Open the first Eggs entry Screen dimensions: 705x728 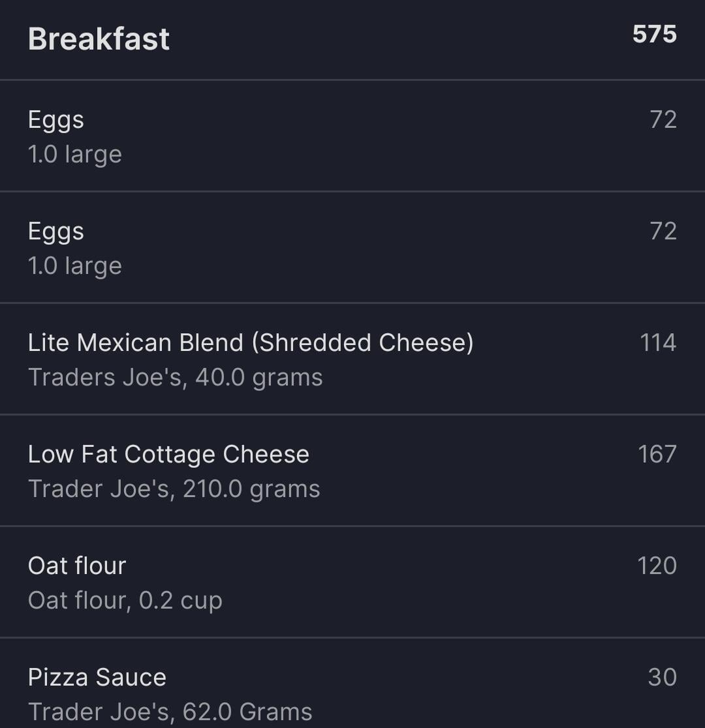pos(352,136)
